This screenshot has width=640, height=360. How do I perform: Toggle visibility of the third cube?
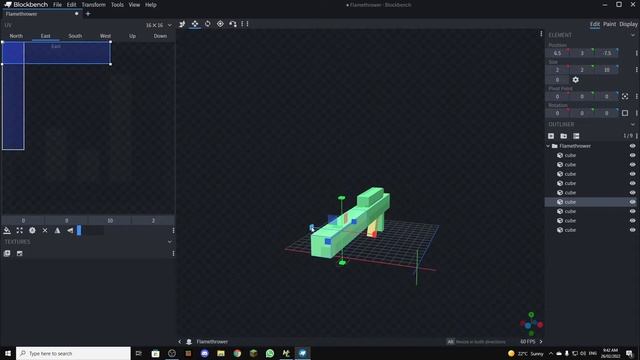pyautogui.click(x=632, y=174)
